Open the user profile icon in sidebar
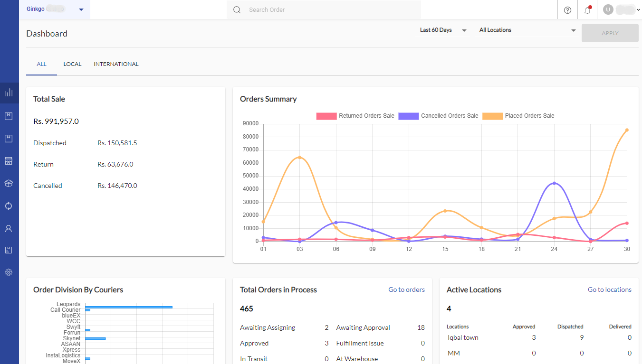 click(x=9, y=228)
